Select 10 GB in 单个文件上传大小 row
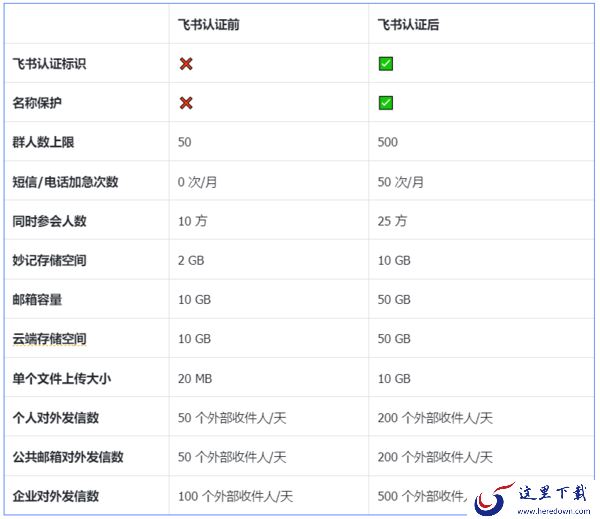The image size is (600, 519). [394, 379]
